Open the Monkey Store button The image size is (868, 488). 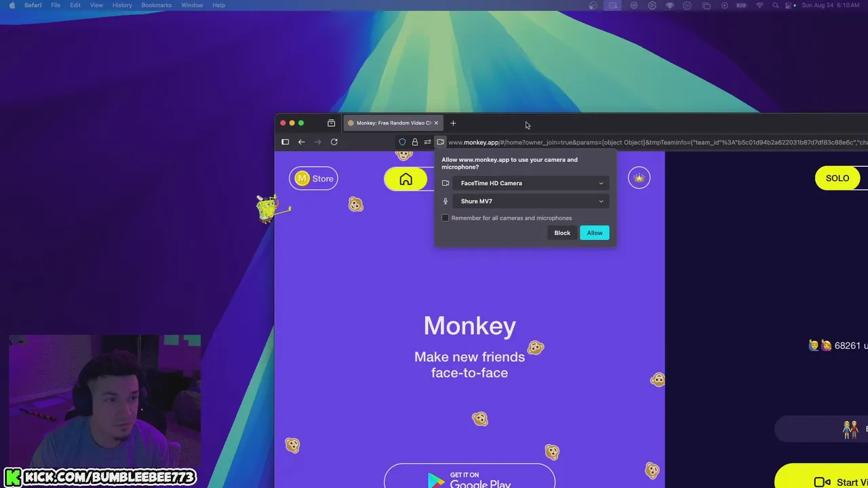coord(313,178)
